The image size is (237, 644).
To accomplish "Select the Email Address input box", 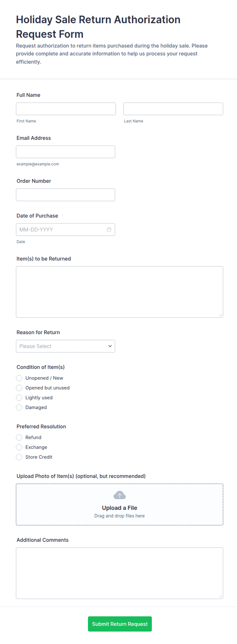I will click(65, 152).
